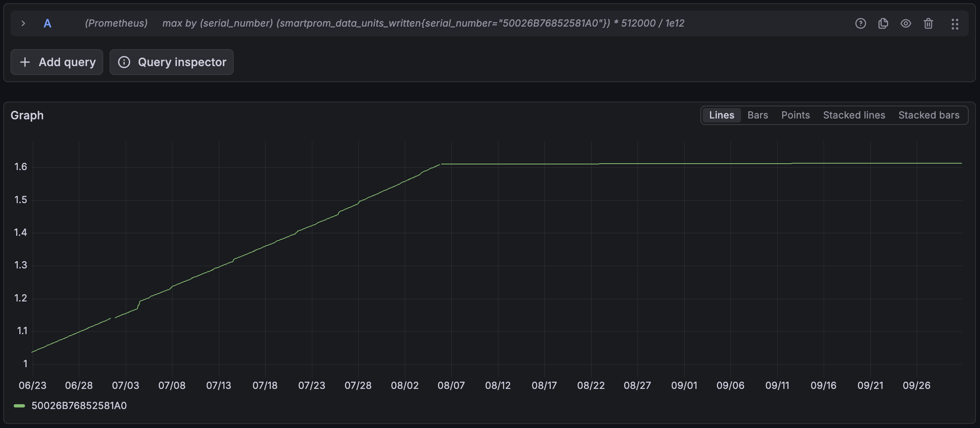Screen dimensions: 980x428
Task: Click the (Prometheus) datasource label
Action: pos(116,23)
